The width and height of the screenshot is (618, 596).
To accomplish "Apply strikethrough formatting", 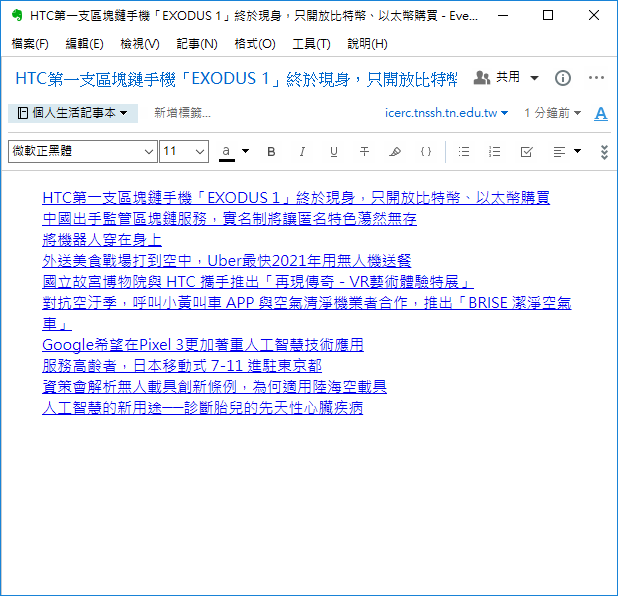I will 365,152.
